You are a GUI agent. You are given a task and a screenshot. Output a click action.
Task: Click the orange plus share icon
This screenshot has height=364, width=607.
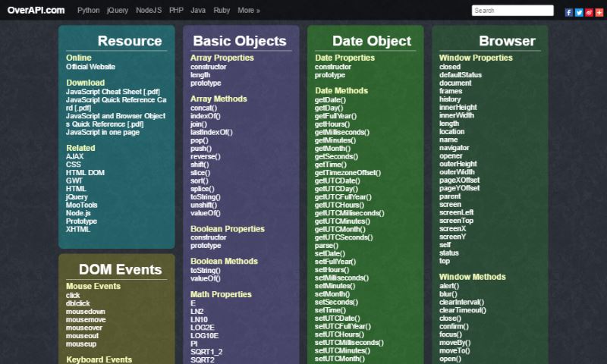pos(599,12)
